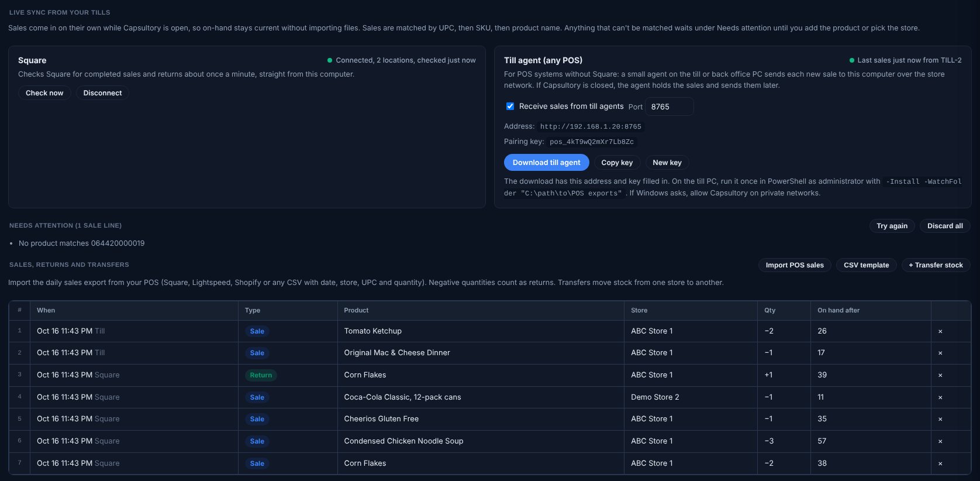Screen dimensions: 980x481
Task: Open Import POS sales
Action: pyautogui.click(x=795, y=265)
